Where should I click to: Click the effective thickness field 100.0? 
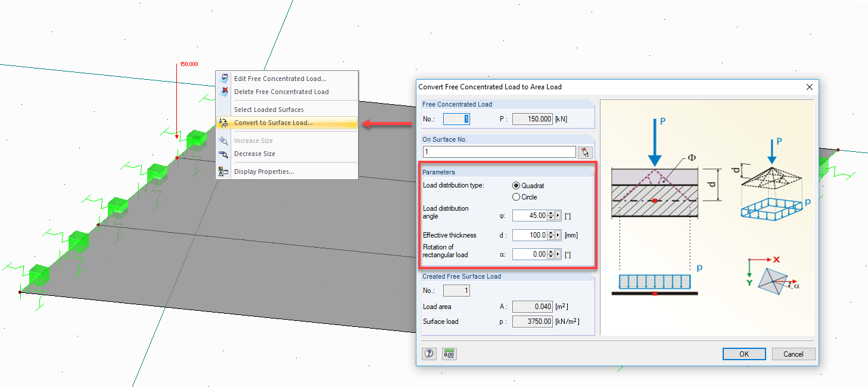pos(529,235)
